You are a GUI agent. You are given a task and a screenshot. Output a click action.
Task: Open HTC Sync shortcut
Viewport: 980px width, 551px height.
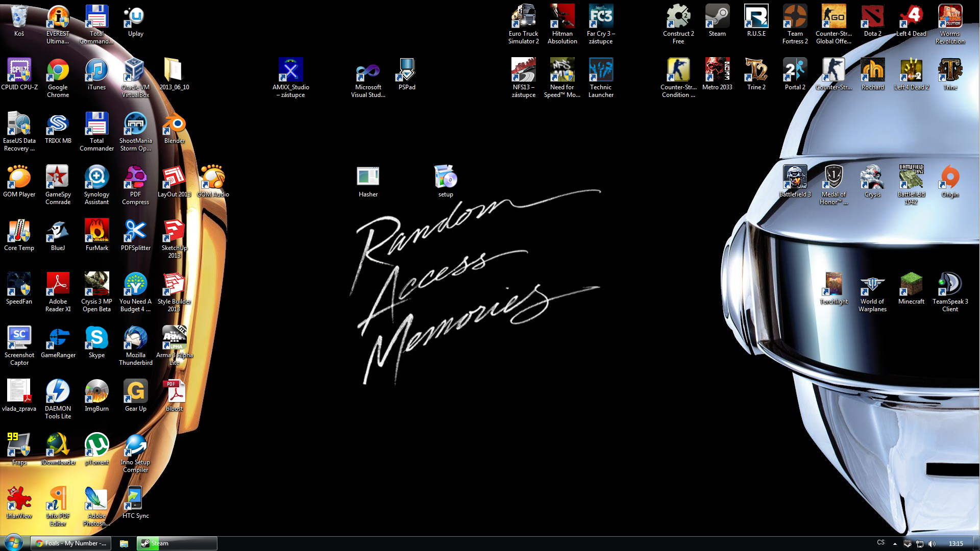pyautogui.click(x=135, y=503)
